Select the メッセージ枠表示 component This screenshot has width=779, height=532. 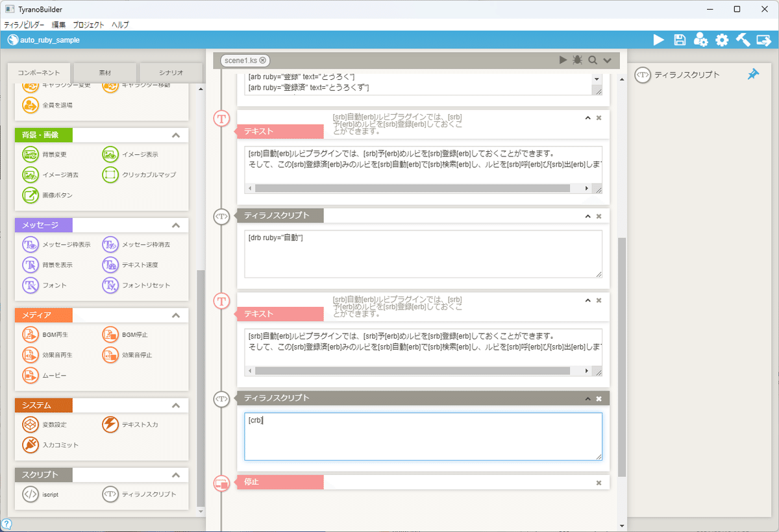tap(56, 245)
